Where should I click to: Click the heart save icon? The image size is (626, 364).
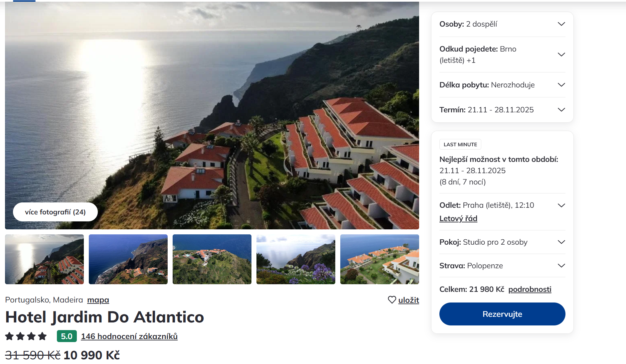(x=392, y=300)
